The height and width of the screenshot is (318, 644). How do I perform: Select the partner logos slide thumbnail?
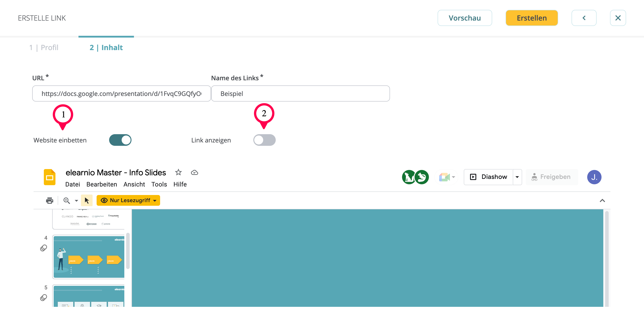coord(89,219)
